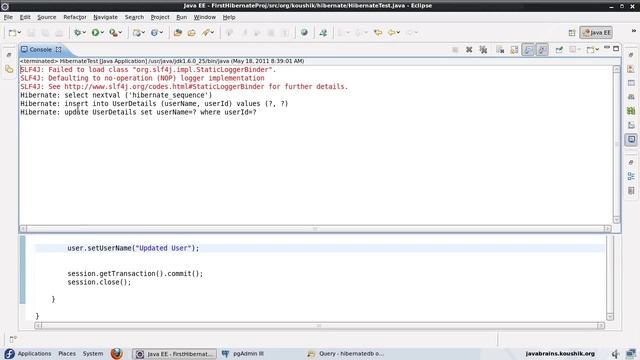This screenshot has height=360, width=640.
Task: Show hidden perspectives chevron
Action: click(634, 31)
